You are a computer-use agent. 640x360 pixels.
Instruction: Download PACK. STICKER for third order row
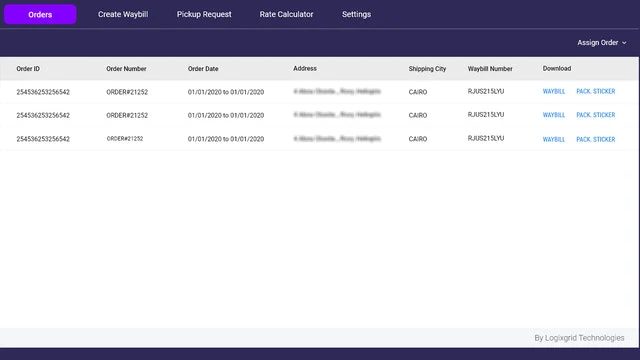click(596, 139)
